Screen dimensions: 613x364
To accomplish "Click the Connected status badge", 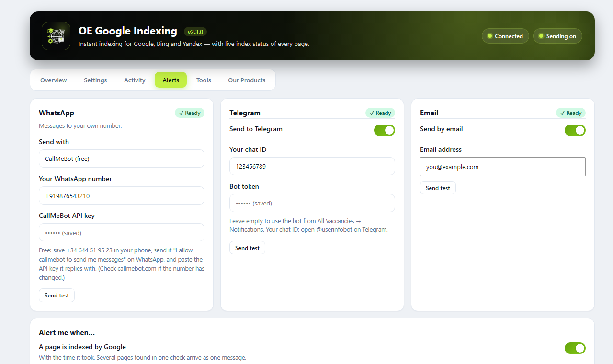I will (505, 36).
